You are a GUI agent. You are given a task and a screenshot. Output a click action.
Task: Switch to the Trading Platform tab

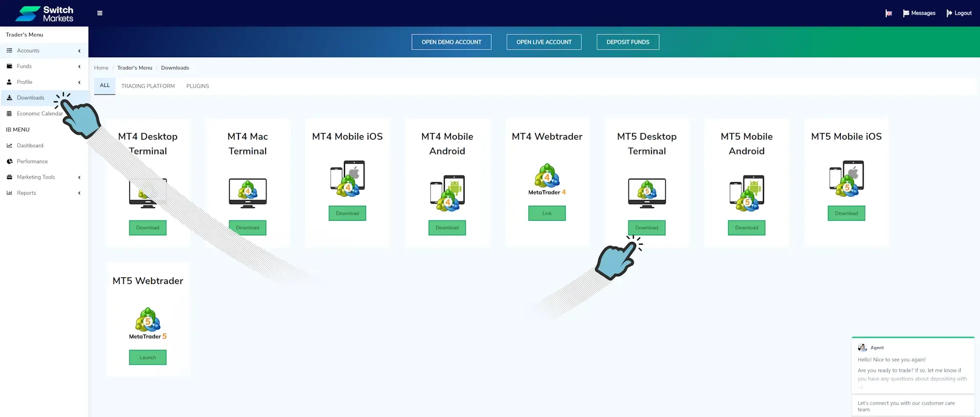point(148,86)
